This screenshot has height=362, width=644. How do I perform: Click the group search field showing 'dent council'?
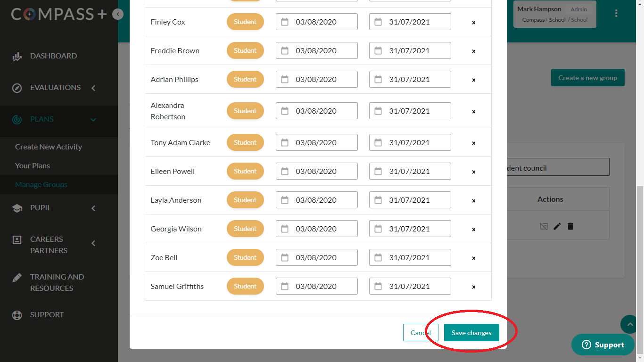click(x=558, y=167)
